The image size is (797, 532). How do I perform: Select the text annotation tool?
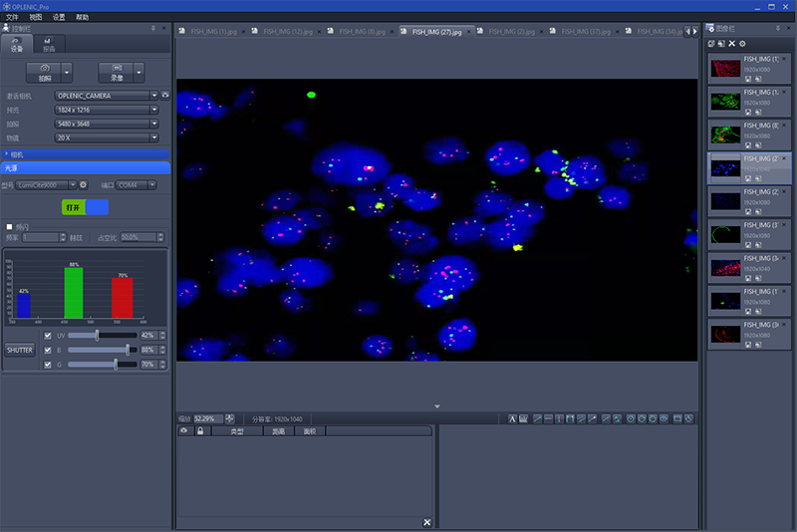pyautogui.click(x=513, y=418)
